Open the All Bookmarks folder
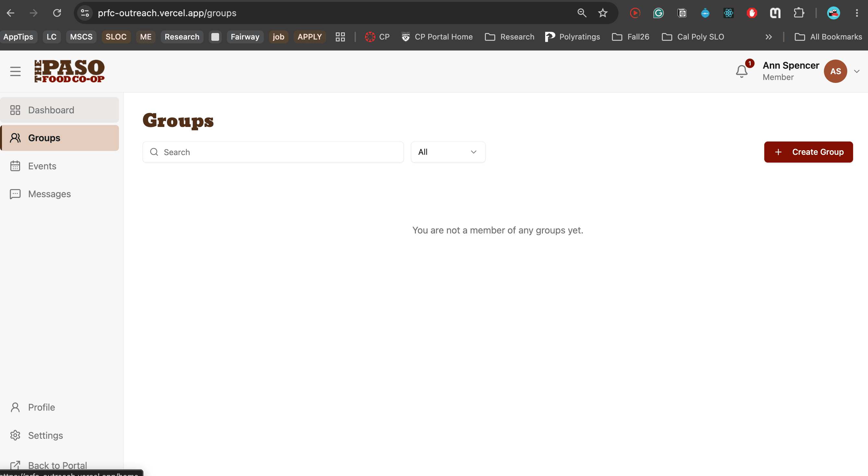The image size is (868, 476). (828, 37)
